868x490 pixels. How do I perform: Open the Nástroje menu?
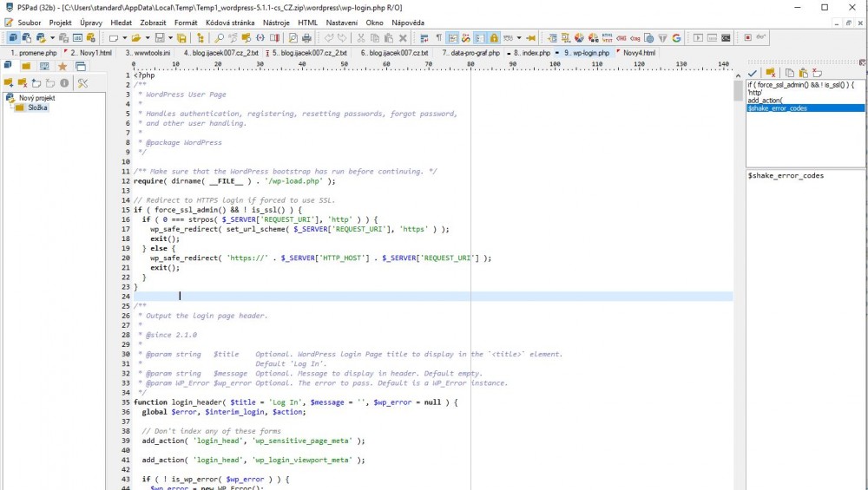[x=276, y=22]
